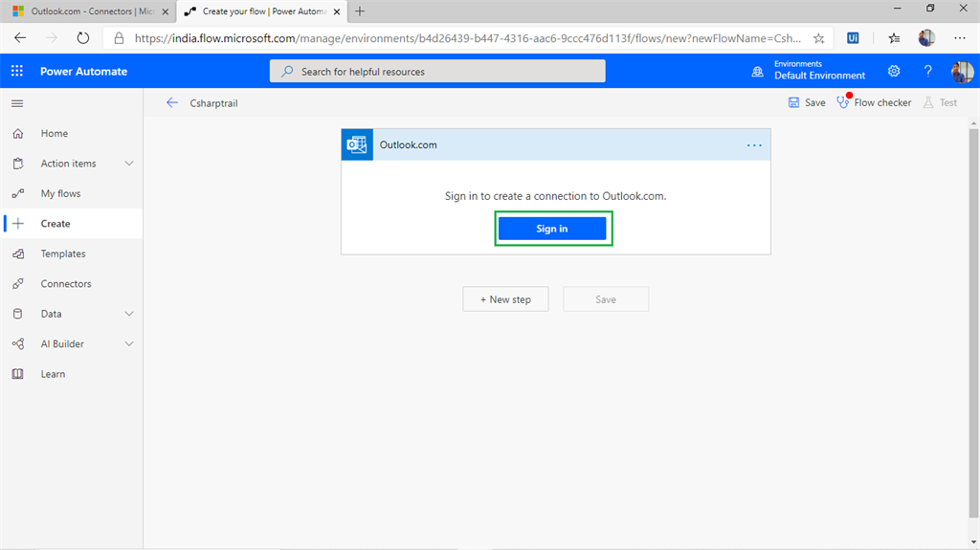Click browser back arrow
The width and height of the screenshot is (980, 550).
click(x=20, y=37)
